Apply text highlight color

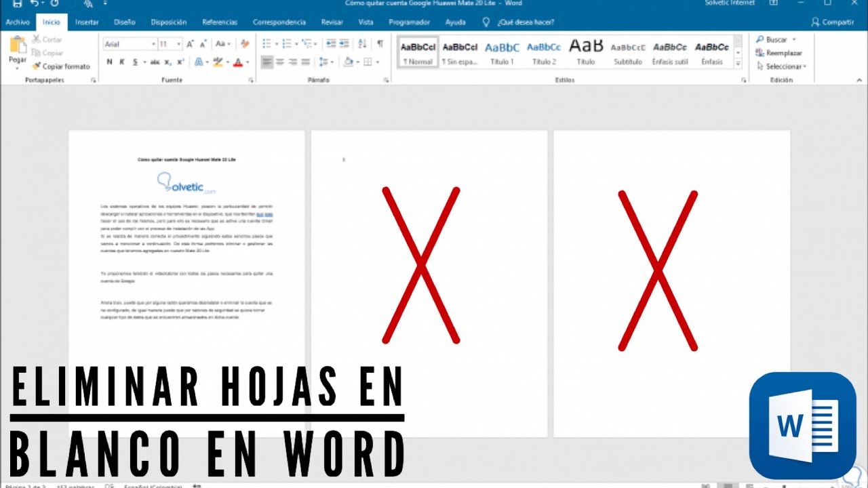tap(217, 62)
